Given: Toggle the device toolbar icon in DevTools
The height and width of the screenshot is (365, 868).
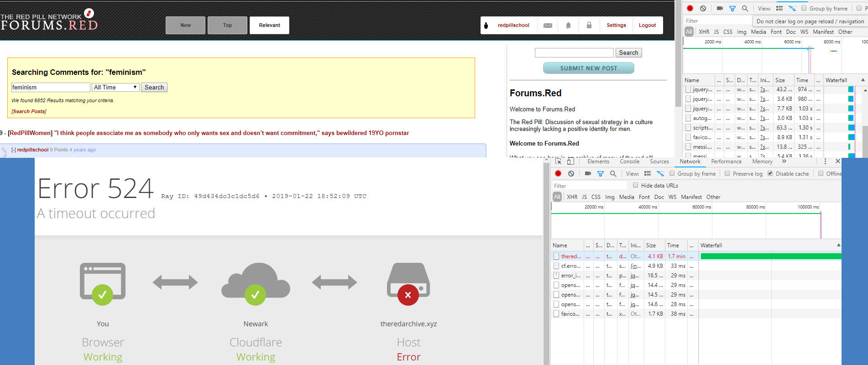Looking at the screenshot, I should tap(570, 162).
